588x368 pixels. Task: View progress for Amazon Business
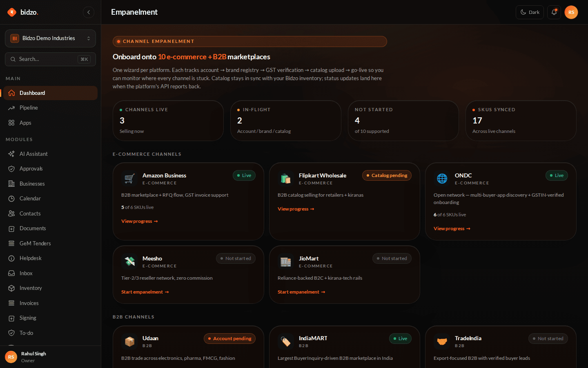point(139,221)
